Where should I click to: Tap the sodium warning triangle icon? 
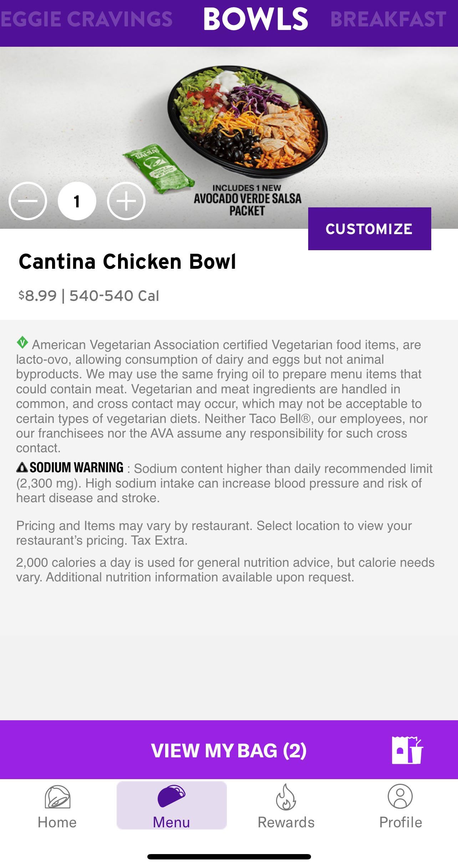(x=22, y=467)
